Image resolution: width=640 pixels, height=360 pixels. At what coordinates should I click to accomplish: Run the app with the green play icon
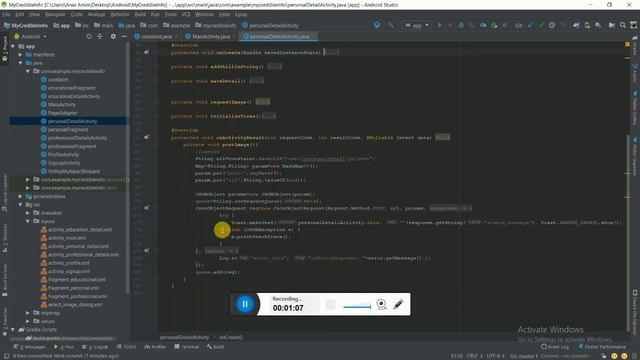[440, 25]
